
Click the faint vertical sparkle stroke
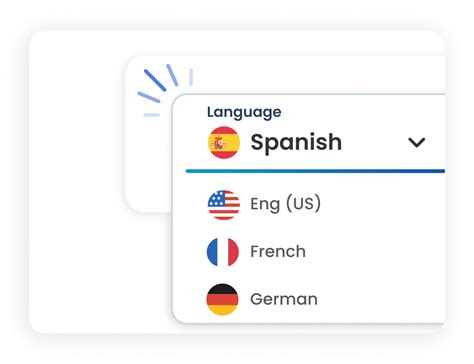191,77
